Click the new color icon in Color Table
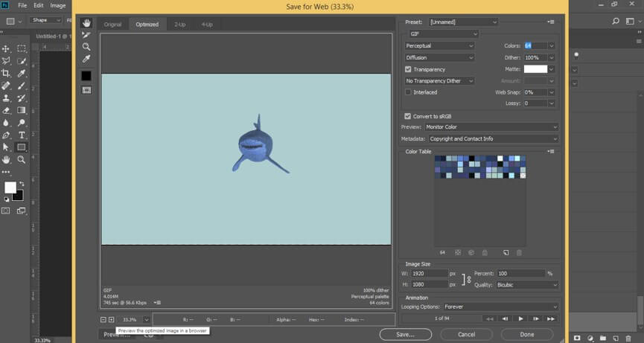 (x=506, y=253)
